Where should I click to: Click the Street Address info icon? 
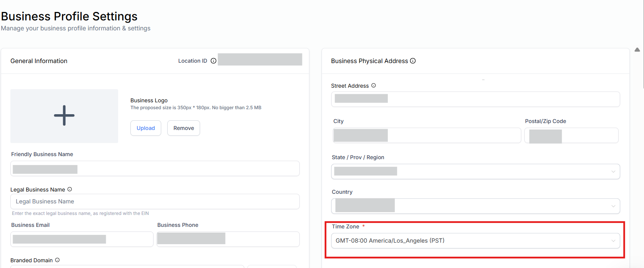[x=374, y=85]
